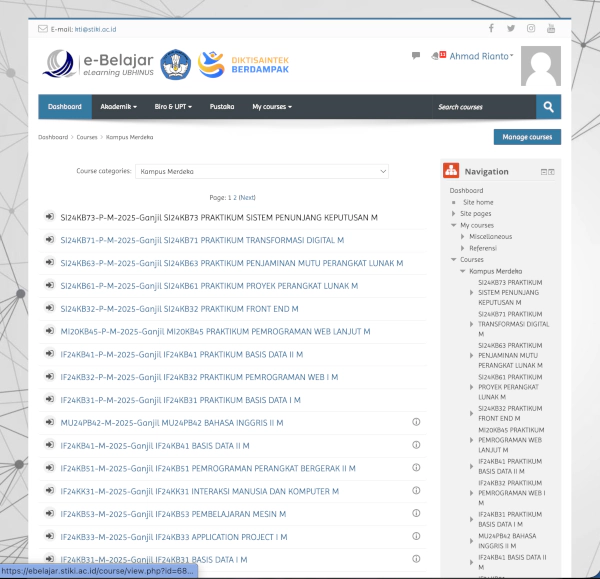Screen dimensions: 600x579
Task: Open SI24KB71 PRAKTIKUM TRANSFORMASI DIGITAL in navigation
Action: tap(514, 324)
